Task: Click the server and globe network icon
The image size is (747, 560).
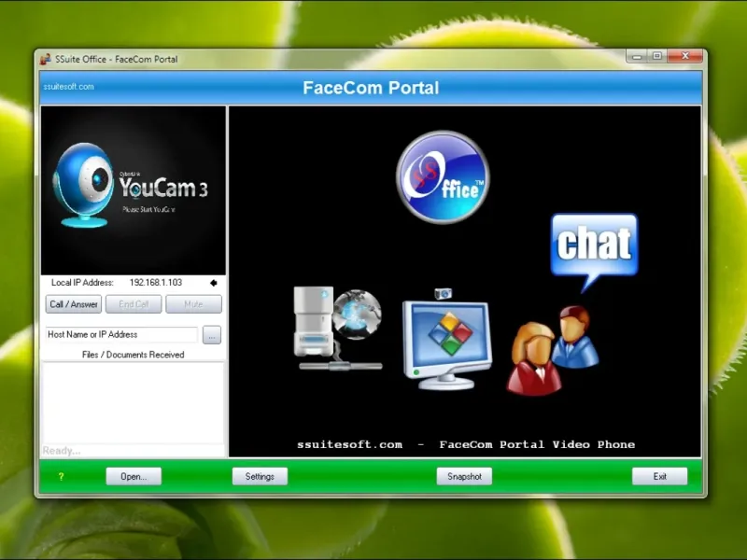Action: [338, 329]
